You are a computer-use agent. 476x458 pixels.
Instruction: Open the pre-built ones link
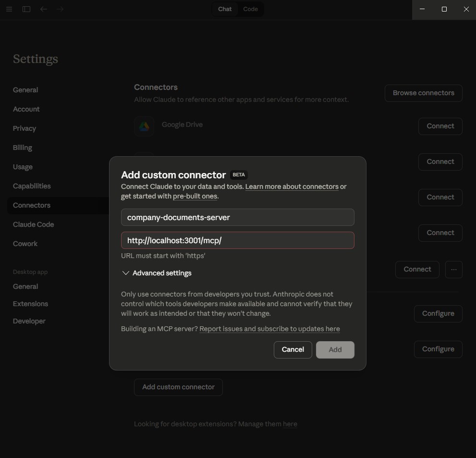click(195, 196)
